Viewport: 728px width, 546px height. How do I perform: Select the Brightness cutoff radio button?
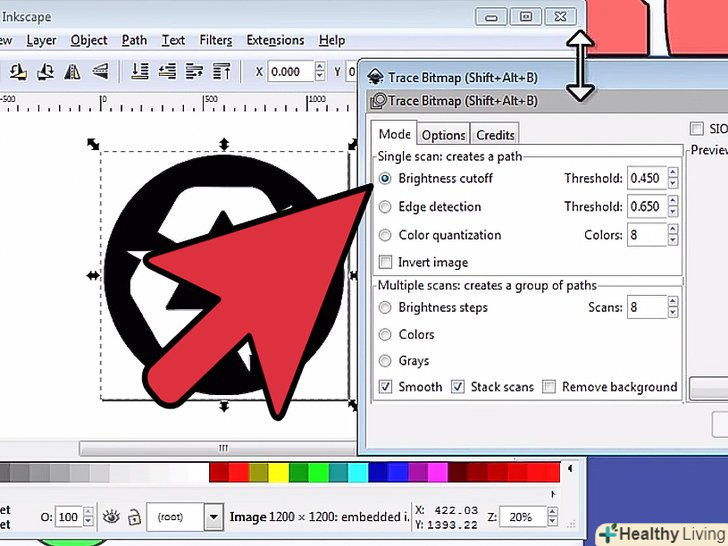tap(385, 178)
